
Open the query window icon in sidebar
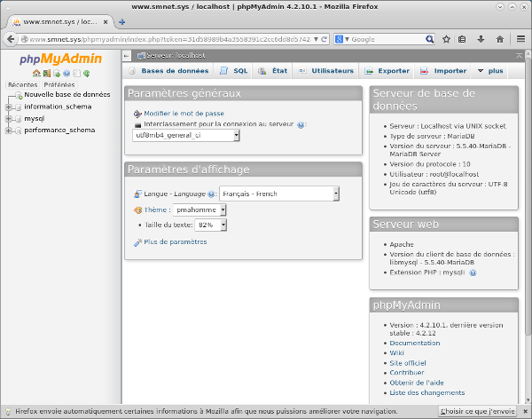(x=57, y=73)
